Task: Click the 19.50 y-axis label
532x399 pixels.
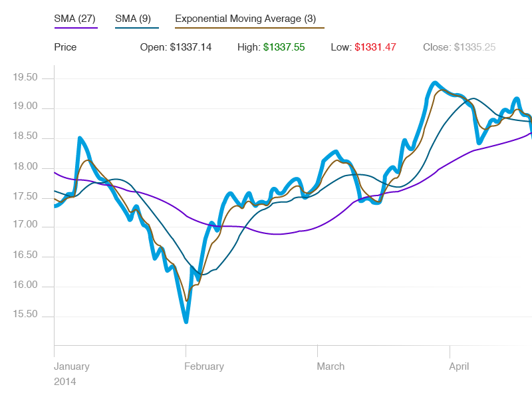Action: coord(25,77)
